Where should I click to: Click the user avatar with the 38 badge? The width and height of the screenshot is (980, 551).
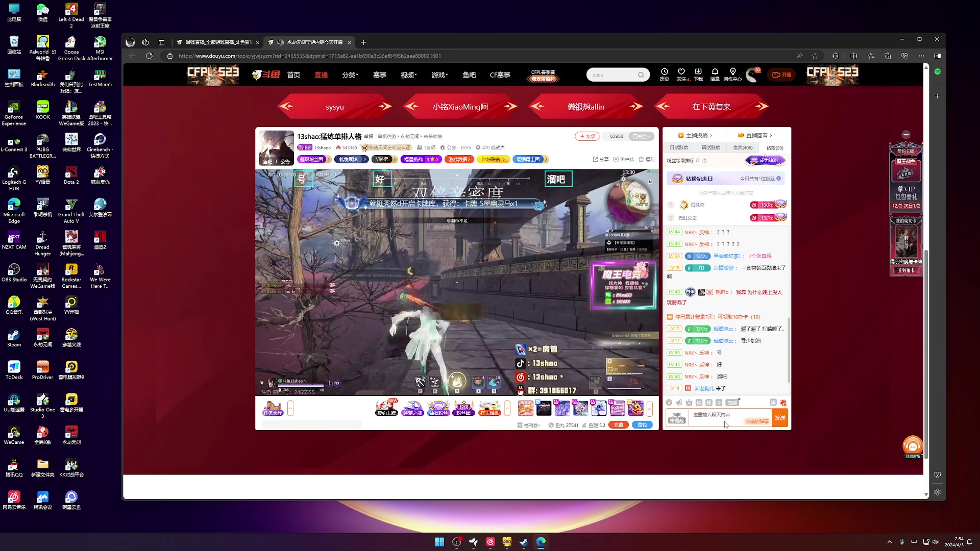pyautogui.click(x=752, y=75)
